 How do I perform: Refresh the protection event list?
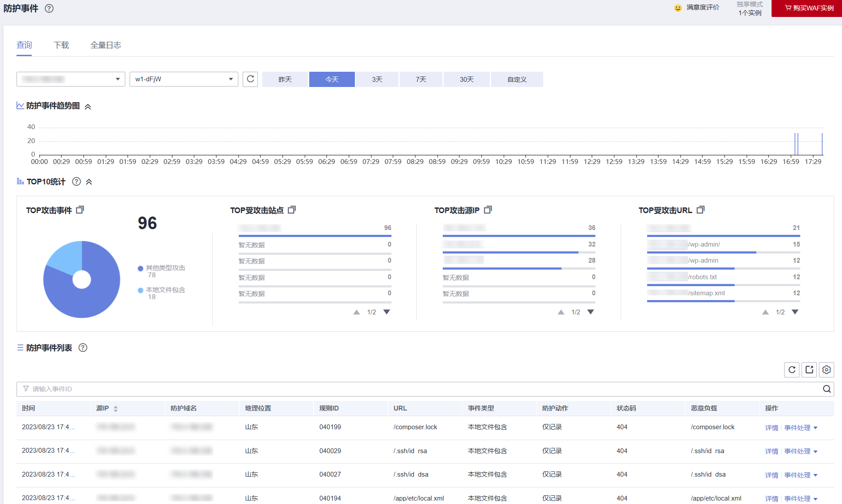click(x=792, y=370)
